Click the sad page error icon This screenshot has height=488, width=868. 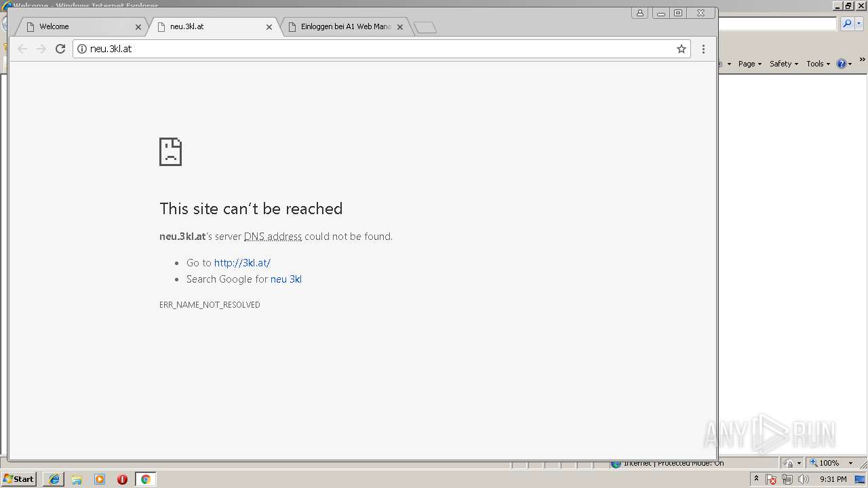(x=170, y=152)
